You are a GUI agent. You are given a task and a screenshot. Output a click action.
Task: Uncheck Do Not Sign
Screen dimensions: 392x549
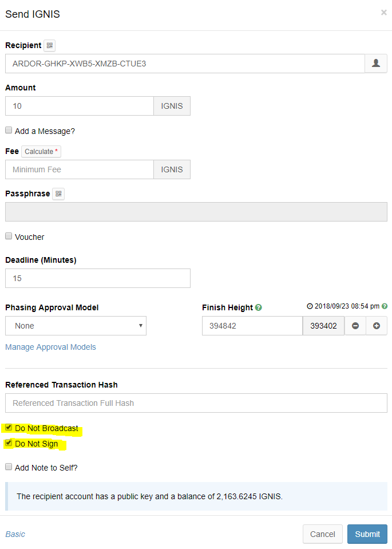click(x=9, y=443)
